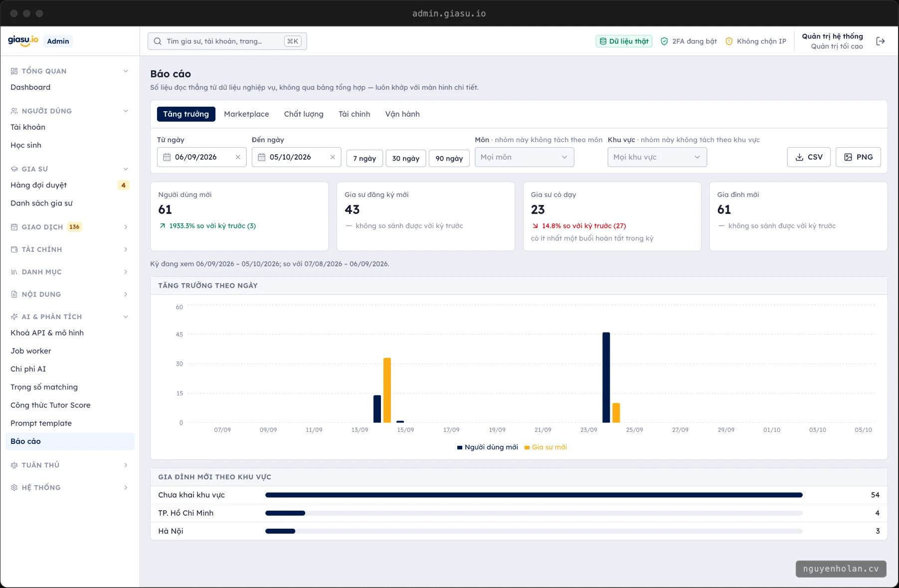Image resolution: width=899 pixels, height=588 pixels.
Task: Collapse the Người dùng sidebar section
Action: pyautogui.click(x=70, y=111)
